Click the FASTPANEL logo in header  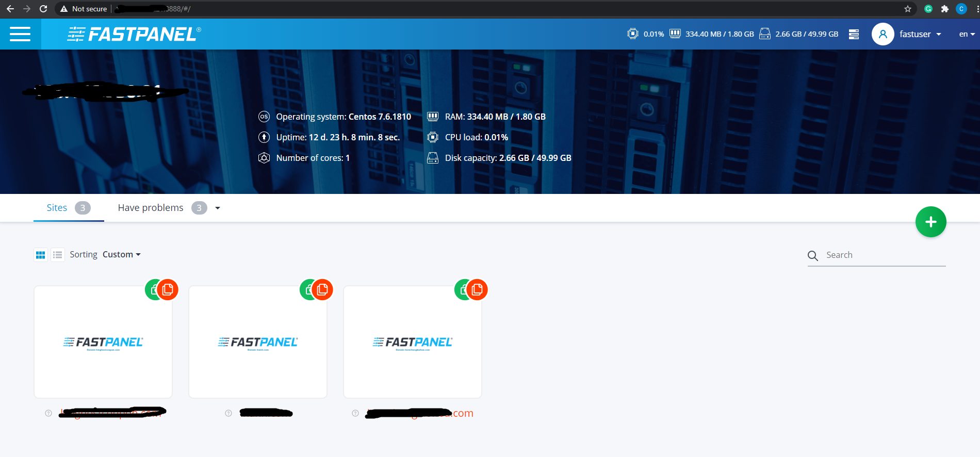[134, 34]
